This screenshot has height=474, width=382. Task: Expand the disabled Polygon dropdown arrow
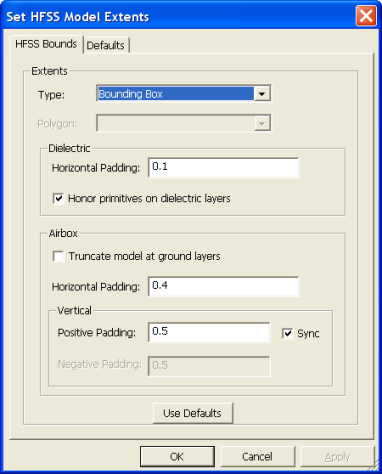(x=262, y=123)
